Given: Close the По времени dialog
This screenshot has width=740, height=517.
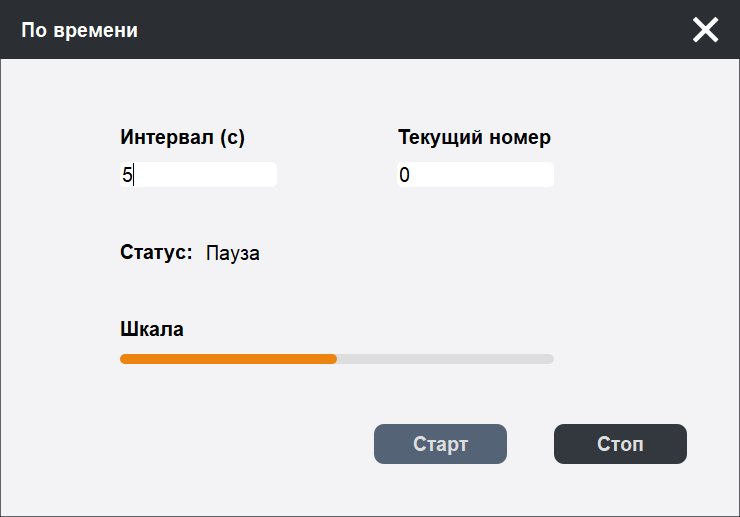Looking at the screenshot, I should coord(705,30).
